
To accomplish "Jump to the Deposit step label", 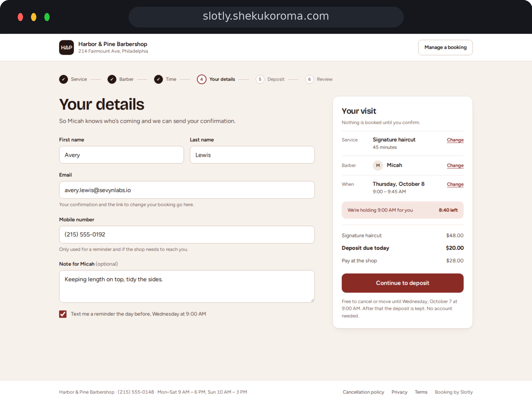I will coord(276,79).
